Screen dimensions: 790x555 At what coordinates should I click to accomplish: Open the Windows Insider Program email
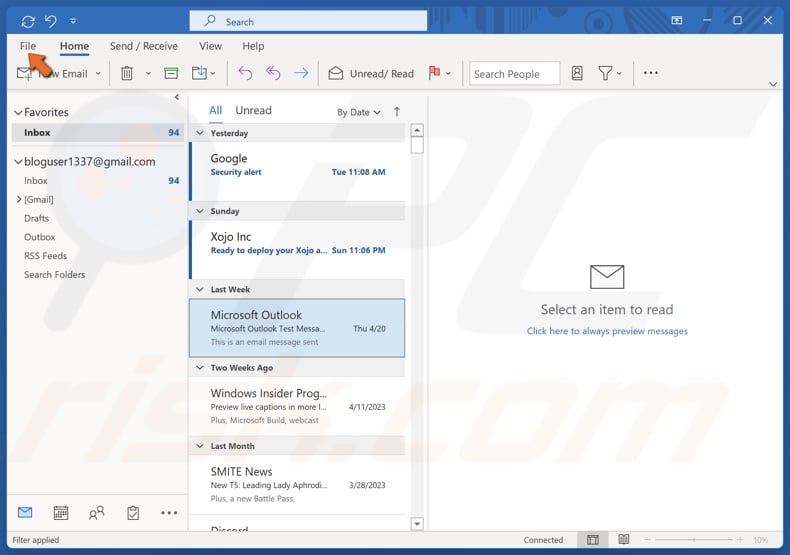pos(297,406)
